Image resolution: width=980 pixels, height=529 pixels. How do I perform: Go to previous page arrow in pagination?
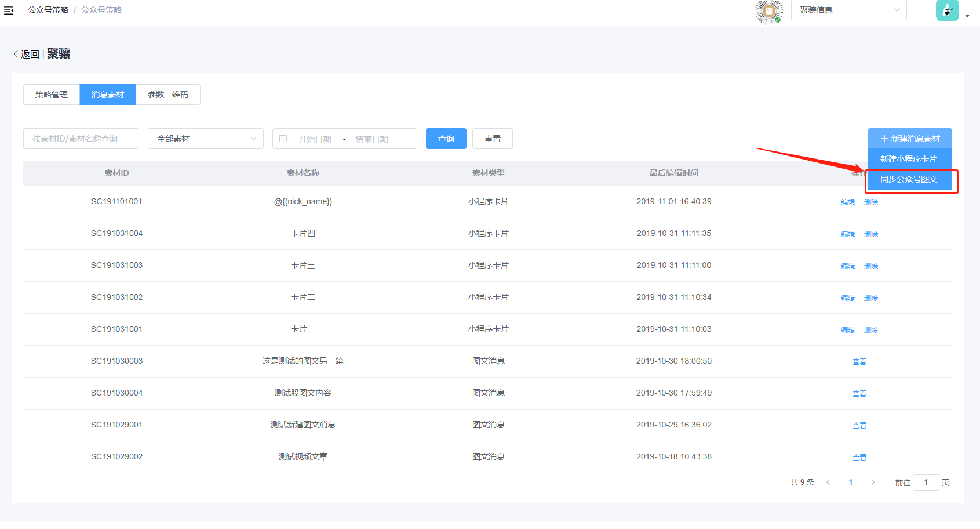(828, 483)
